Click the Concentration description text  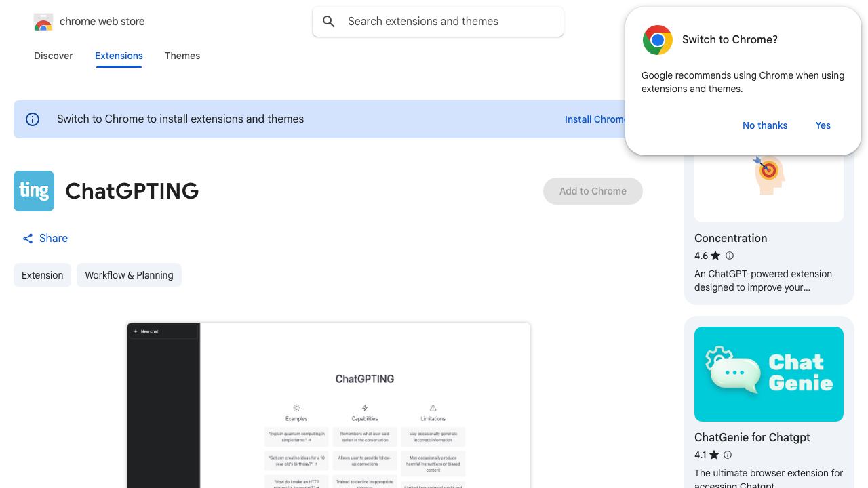tap(763, 281)
